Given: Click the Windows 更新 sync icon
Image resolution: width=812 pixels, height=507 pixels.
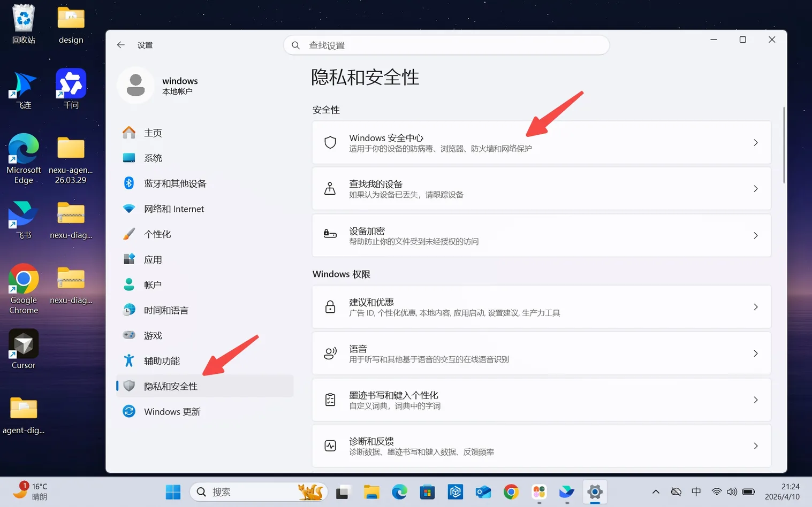Looking at the screenshot, I should (x=129, y=411).
